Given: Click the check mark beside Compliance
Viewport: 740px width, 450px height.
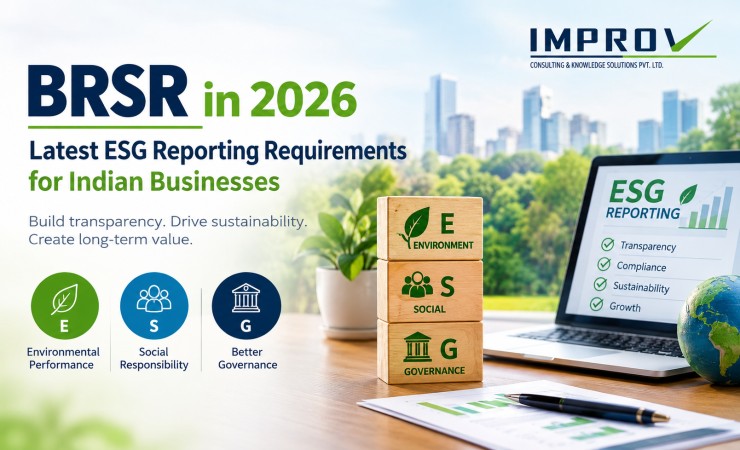Looking at the screenshot, I should click(604, 264).
